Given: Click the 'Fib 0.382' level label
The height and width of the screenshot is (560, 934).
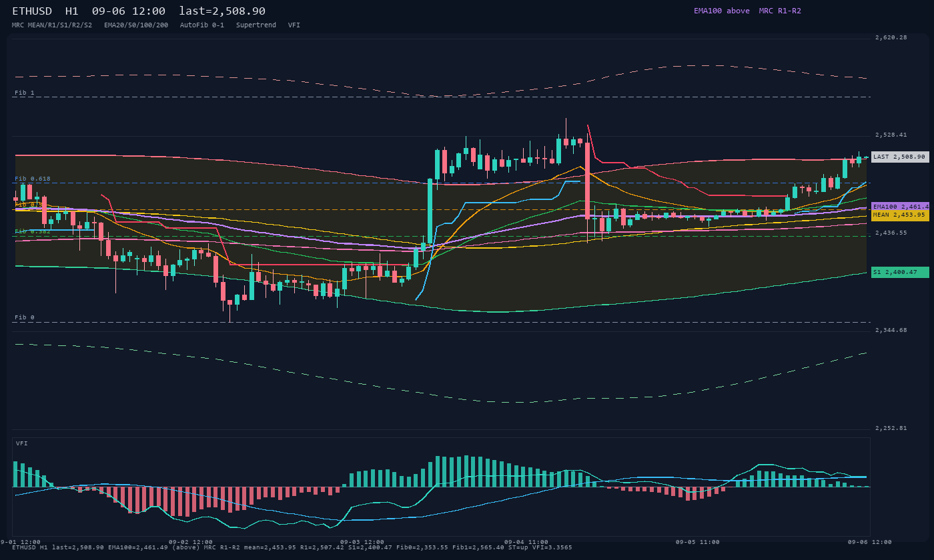Looking at the screenshot, I should (33, 231).
